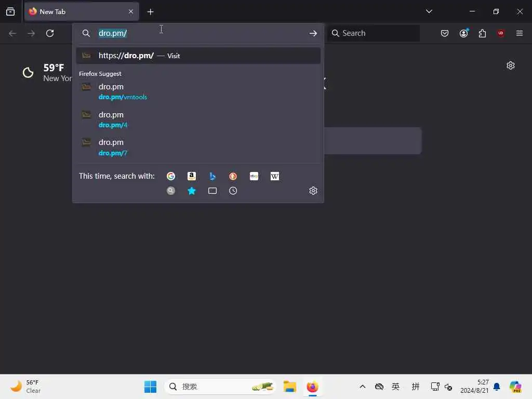Open the taskbar weather widget 56°F

[26, 387]
